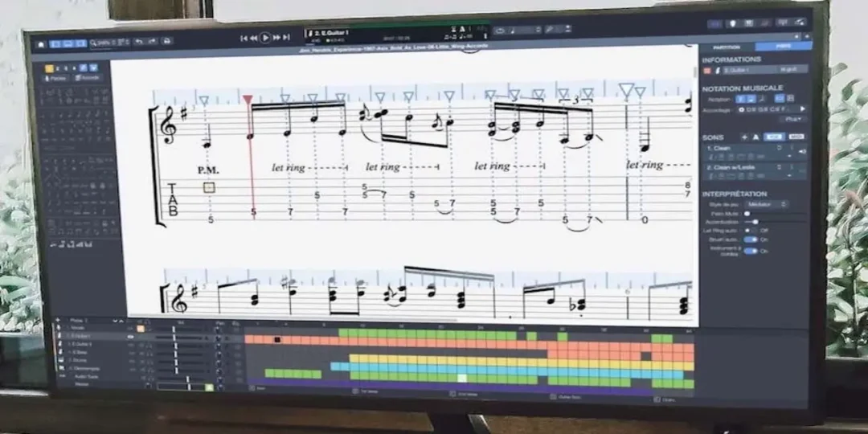Open the Plus options dropdown
The height and width of the screenshot is (434, 868).
(793, 119)
